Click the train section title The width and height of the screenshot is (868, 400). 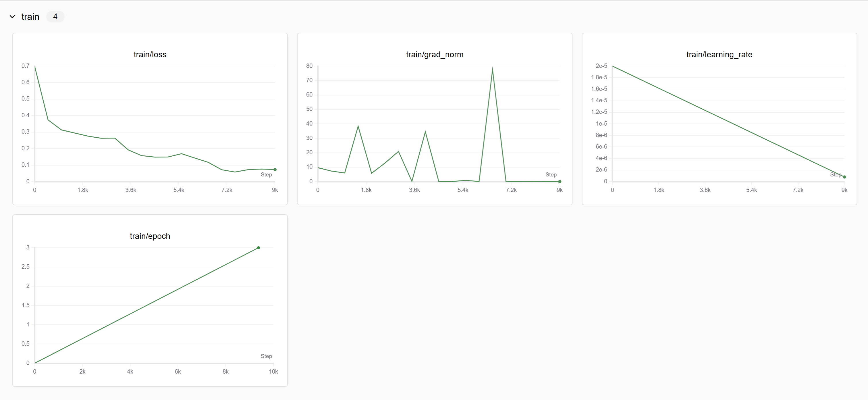point(30,16)
